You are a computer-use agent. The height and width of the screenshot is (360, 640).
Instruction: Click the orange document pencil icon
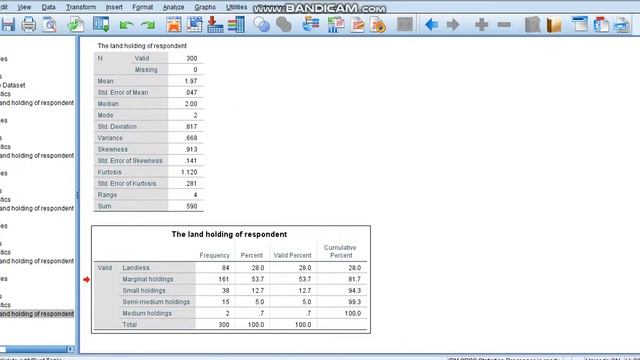[x=358, y=24]
